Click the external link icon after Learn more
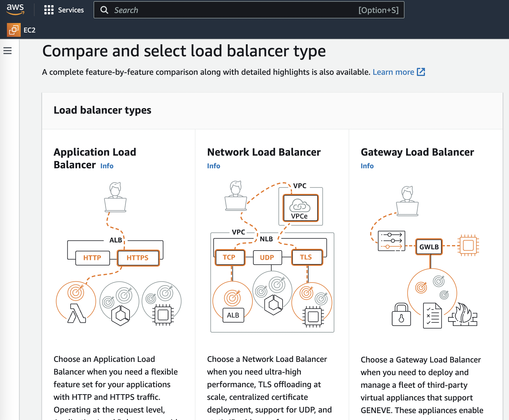Viewport: 509px width, 420px height. pos(421,72)
